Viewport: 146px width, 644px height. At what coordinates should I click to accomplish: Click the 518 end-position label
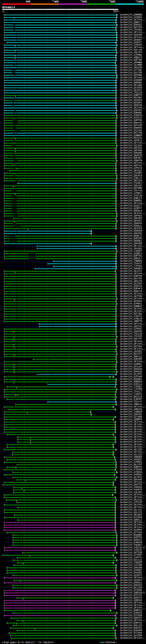click(x=115, y=11)
